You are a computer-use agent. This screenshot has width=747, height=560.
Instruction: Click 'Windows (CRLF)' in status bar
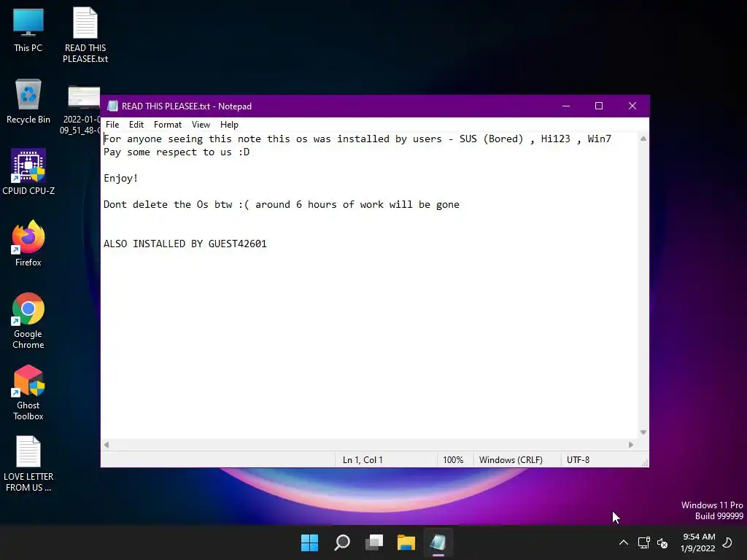click(x=511, y=460)
